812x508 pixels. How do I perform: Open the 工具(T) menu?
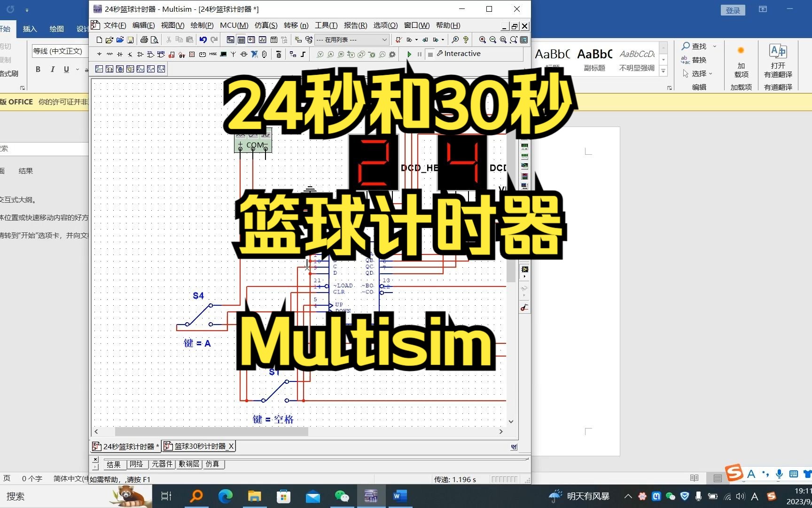coord(326,25)
